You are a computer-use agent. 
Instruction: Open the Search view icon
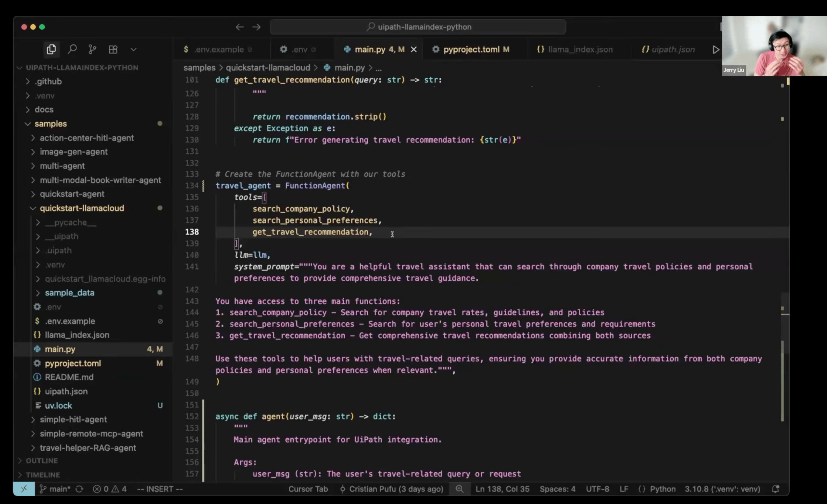click(72, 49)
